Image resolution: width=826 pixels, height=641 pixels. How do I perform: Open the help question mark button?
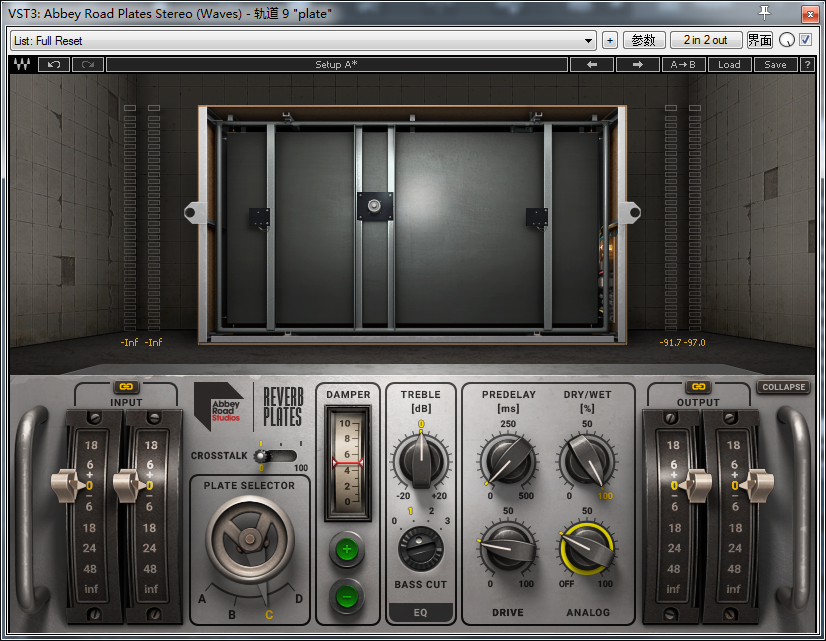(807, 64)
